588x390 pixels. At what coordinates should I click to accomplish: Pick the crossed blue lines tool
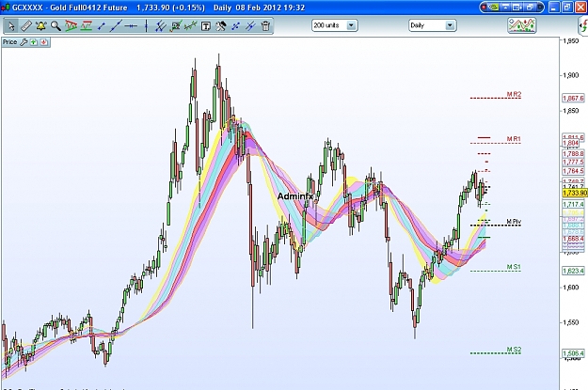click(250, 26)
